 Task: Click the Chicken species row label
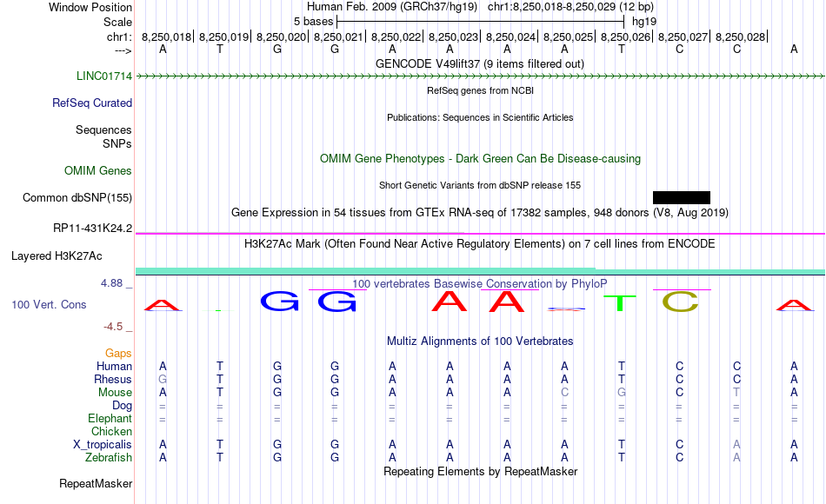(x=111, y=431)
